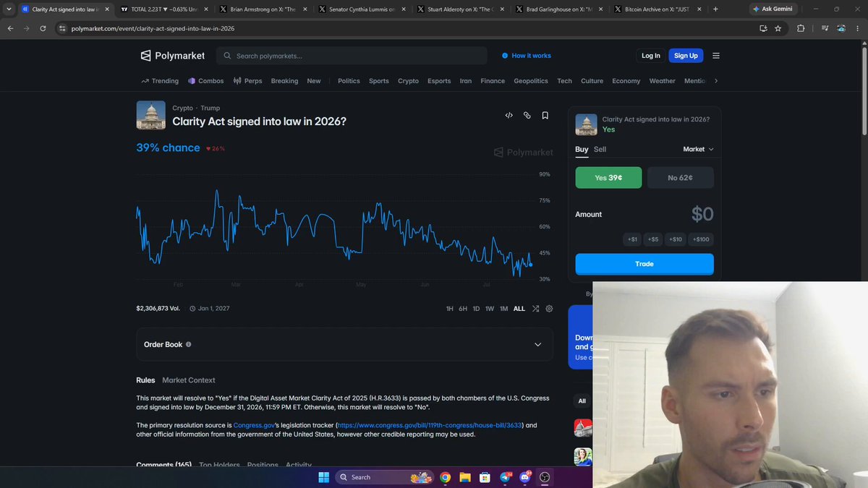Open the Crypto category
Viewport: 868px width, 488px height.
click(408, 81)
